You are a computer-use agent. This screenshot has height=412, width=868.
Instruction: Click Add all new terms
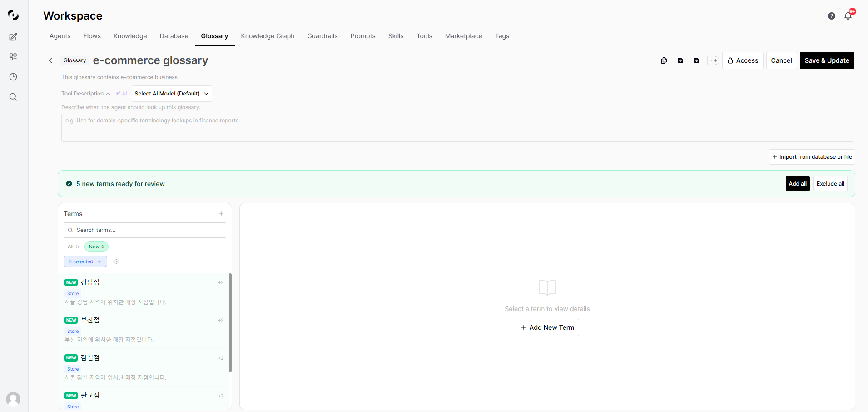(798, 184)
